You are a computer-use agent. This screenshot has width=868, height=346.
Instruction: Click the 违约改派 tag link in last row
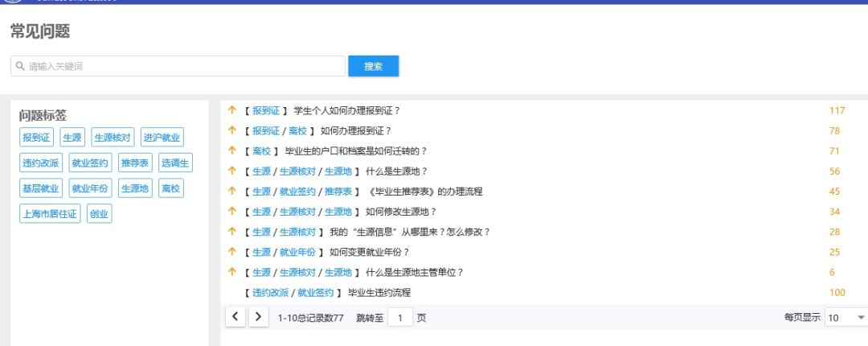point(270,292)
